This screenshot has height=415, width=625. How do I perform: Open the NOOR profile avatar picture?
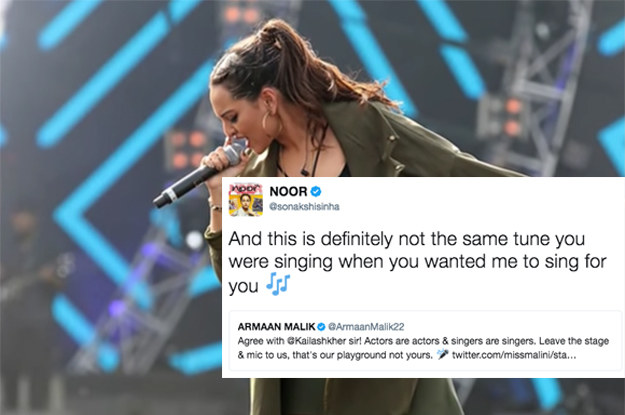pyautogui.click(x=246, y=200)
